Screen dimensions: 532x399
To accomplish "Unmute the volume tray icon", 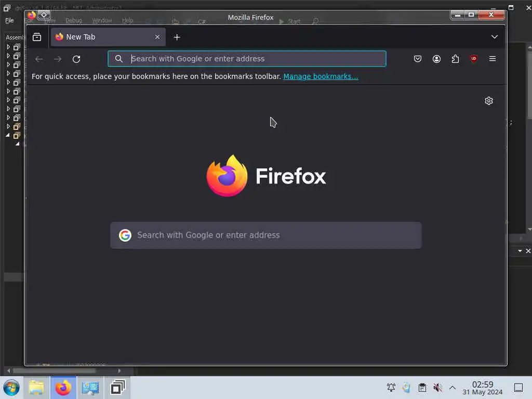I will click(437, 388).
